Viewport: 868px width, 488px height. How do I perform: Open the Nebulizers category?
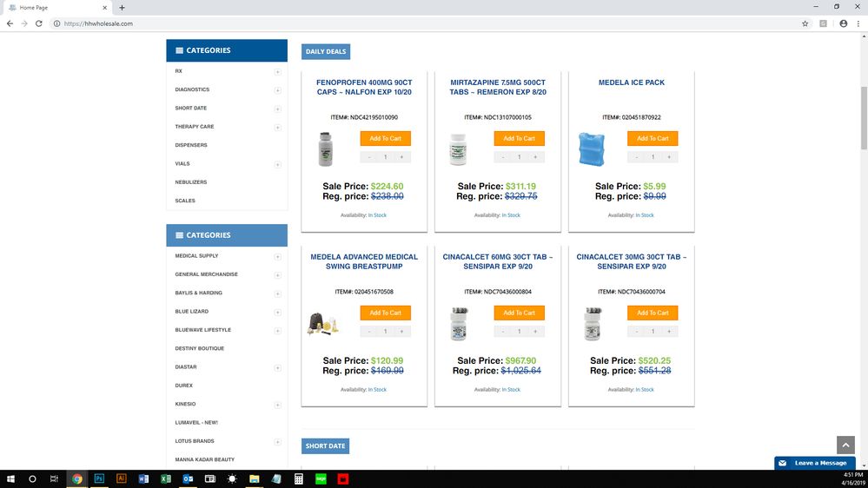click(191, 182)
